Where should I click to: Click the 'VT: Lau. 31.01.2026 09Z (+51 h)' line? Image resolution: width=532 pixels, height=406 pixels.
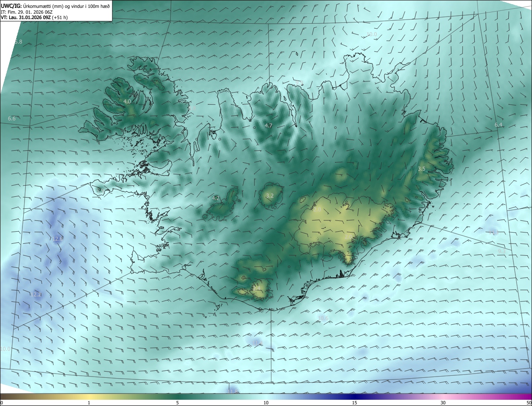34,17
